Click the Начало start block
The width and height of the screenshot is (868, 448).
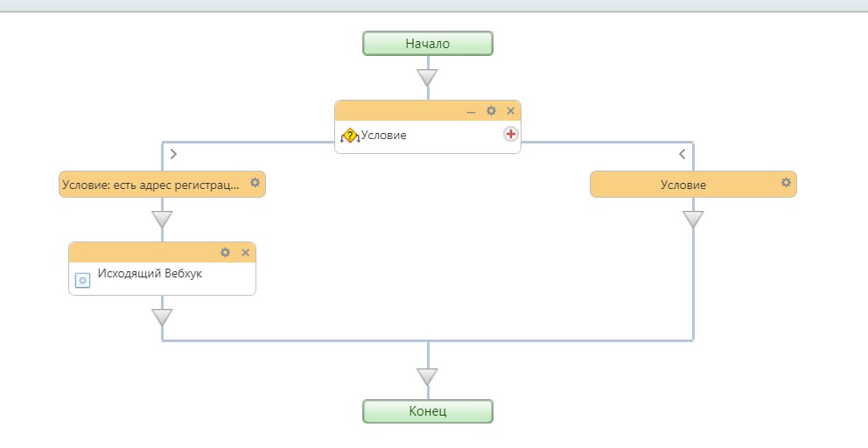point(427,43)
